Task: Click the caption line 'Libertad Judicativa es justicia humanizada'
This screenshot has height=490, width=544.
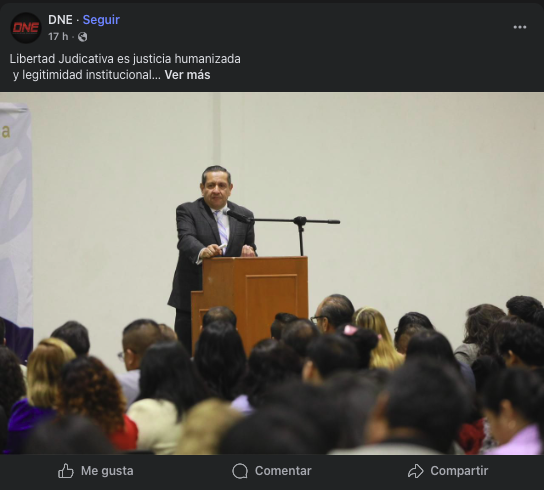Action: (x=125, y=59)
